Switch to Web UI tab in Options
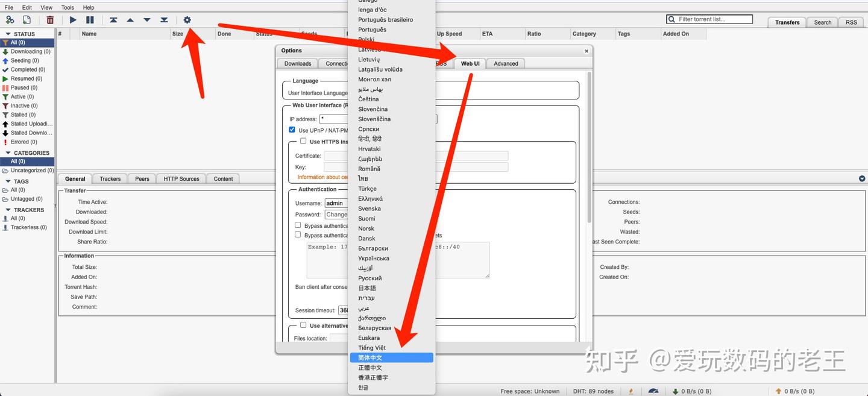 click(470, 63)
